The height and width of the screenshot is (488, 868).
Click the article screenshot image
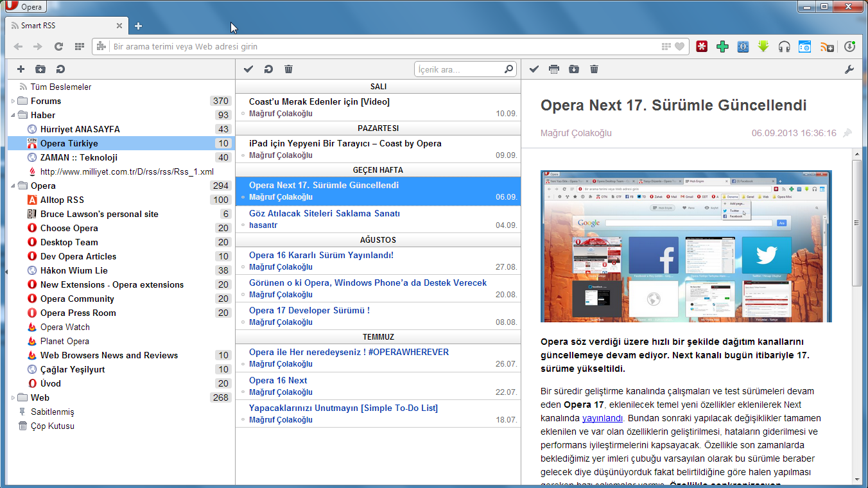686,246
